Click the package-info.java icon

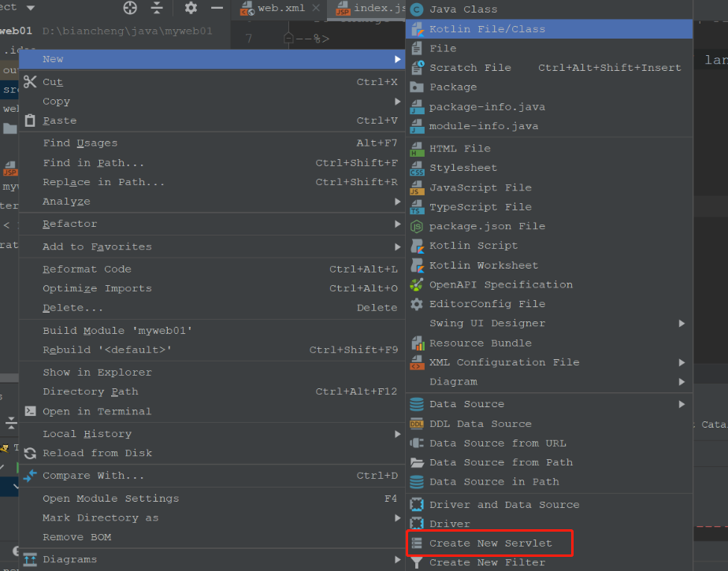point(417,107)
